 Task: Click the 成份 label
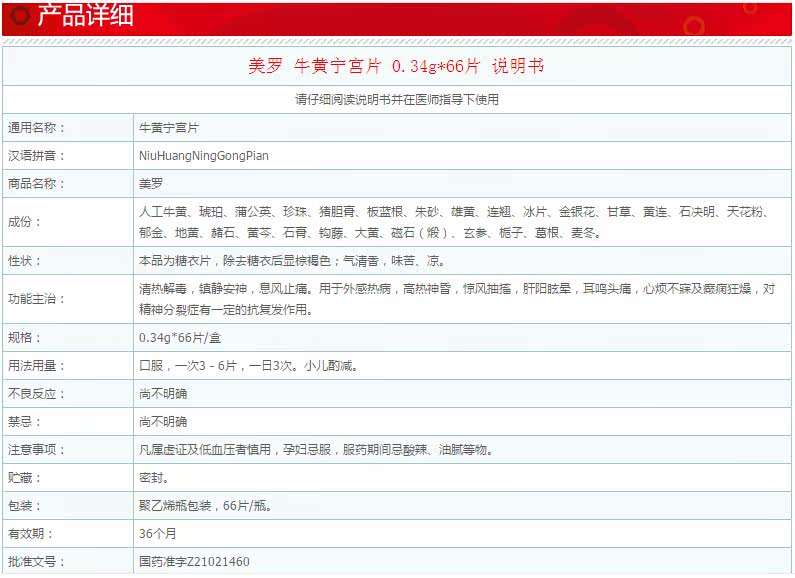(25, 222)
